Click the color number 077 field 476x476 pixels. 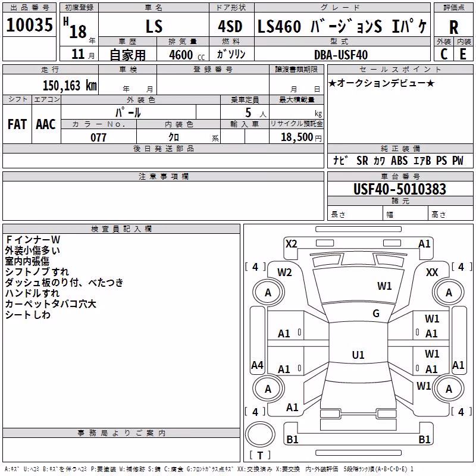[x=99, y=137]
